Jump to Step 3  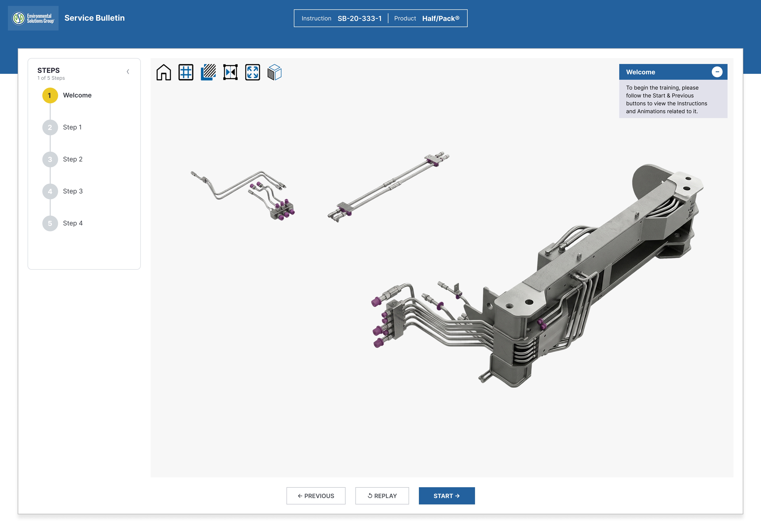[x=73, y=191]
